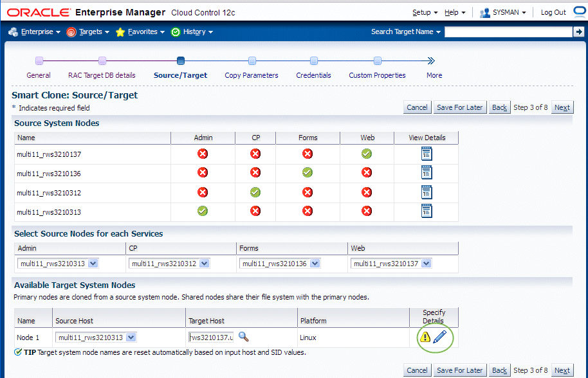Open the Targets menu
Viewport: 588px width, 378px height.
click(94, 32)
